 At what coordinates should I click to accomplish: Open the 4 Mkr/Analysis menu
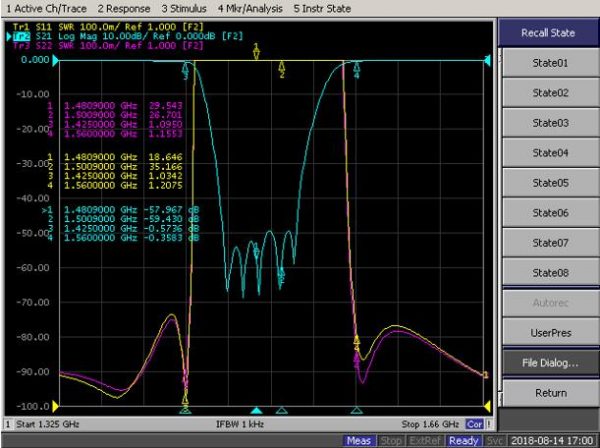(250, 8)
